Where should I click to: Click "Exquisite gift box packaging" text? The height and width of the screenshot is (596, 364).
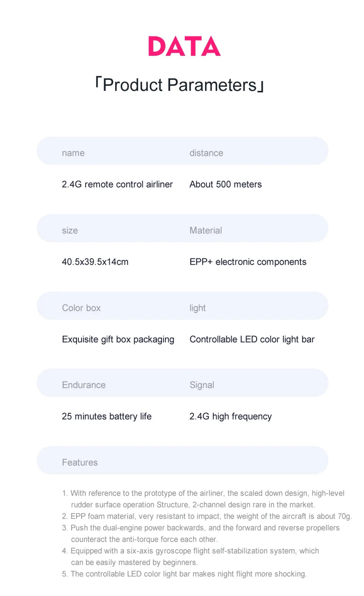[x=118, y=340]
